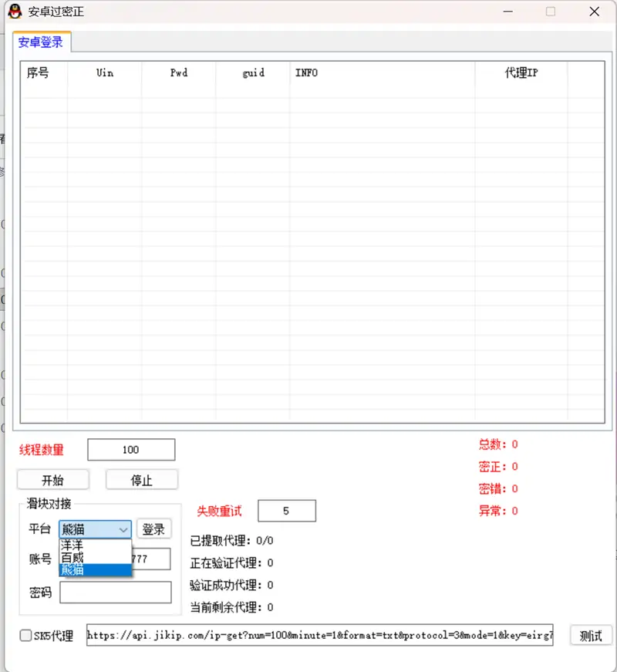Click the 停止 button

tap(141, 479)
